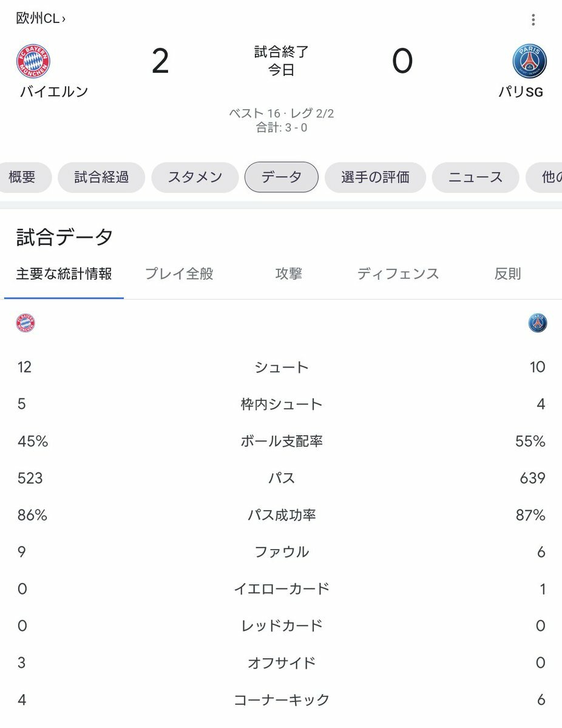Select the スタメン chip

pyautogui.click(x=195, y=177)
